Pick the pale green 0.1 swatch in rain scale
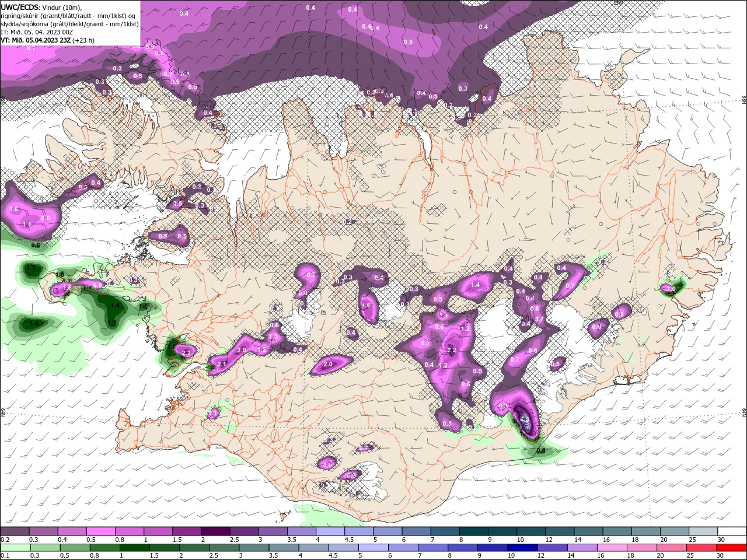Screen dimensions: 747x560 [15, 548]
